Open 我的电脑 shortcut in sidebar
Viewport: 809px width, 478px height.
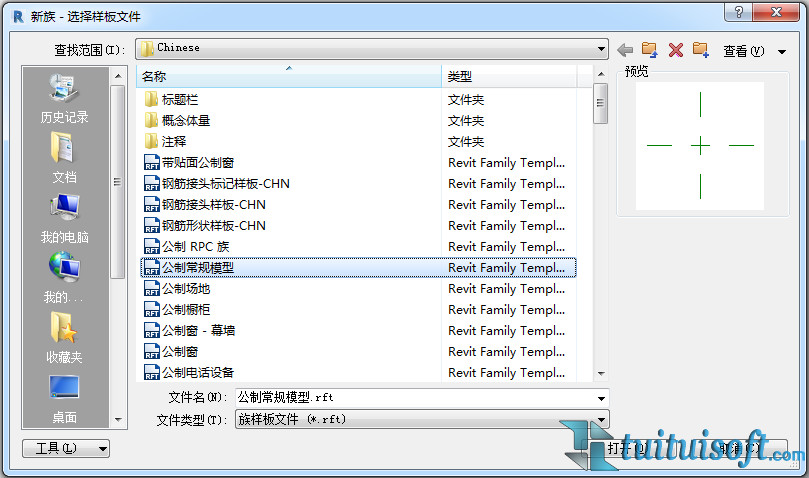[x=65, y=219]
